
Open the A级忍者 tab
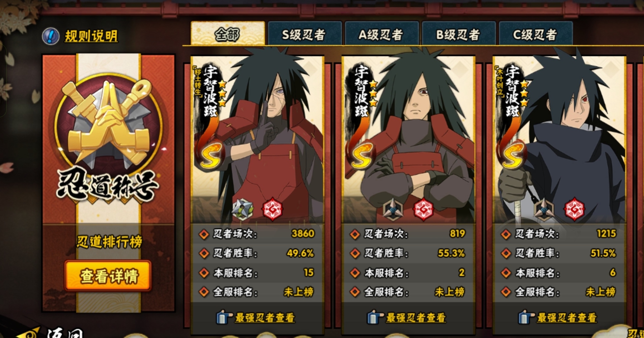(x=381, y=34)
